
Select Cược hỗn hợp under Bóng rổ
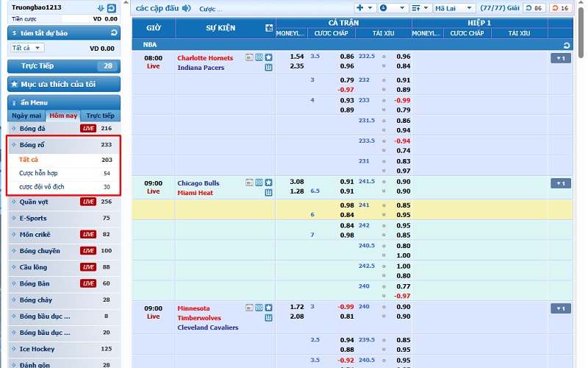(38, 173)
